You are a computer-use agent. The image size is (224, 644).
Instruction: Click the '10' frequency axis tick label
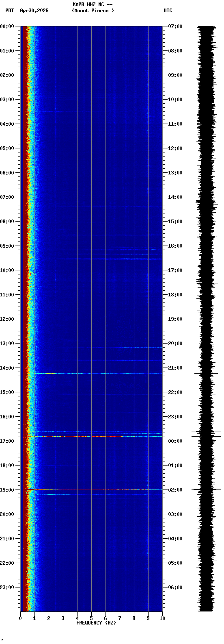162,618
